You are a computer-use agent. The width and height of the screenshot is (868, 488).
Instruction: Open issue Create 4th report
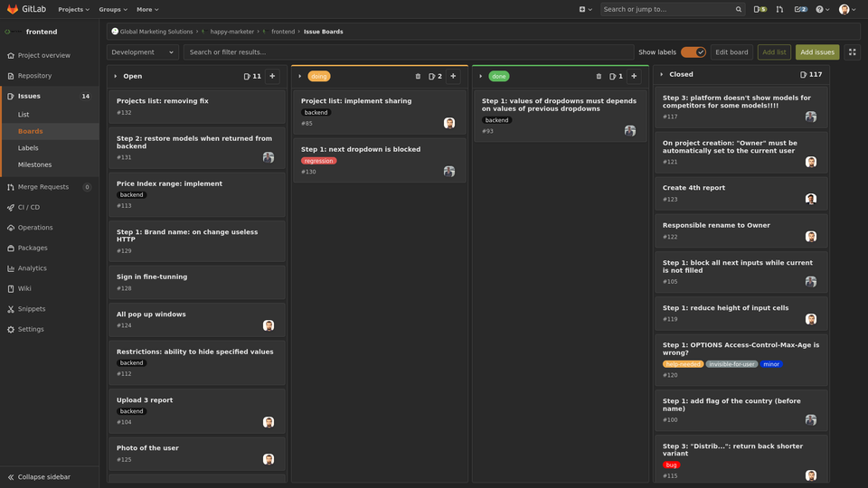pyautogui.click(x=693, y=188)
